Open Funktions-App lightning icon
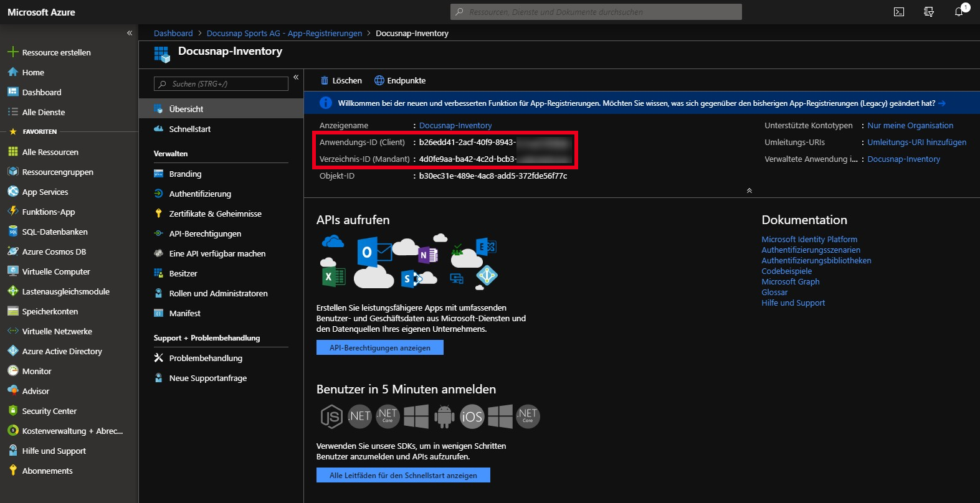Viewport: 980px width, 503px height. pos(12,212)
